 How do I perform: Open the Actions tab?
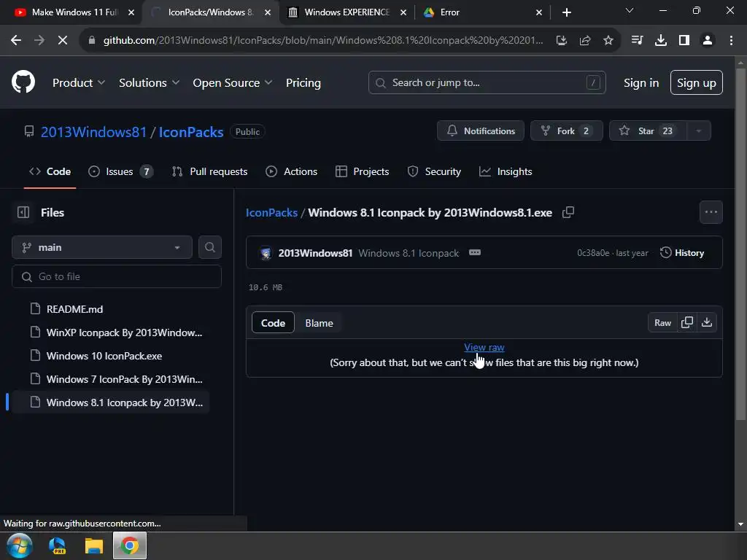[292, 171]
